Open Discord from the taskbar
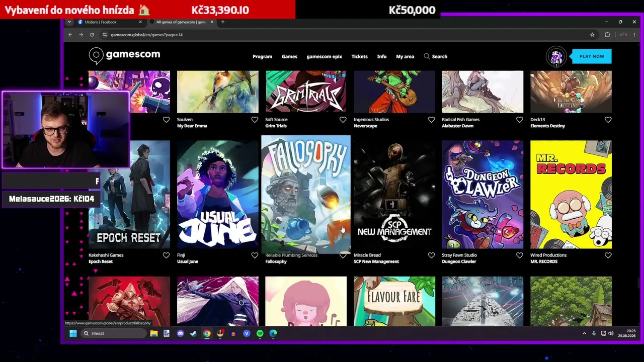 pos(180,333)
